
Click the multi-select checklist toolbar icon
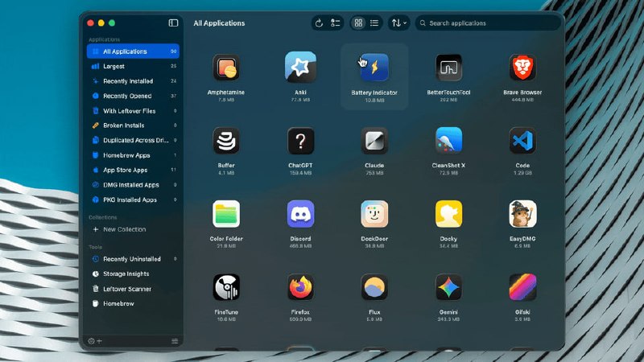pos(335,23)
